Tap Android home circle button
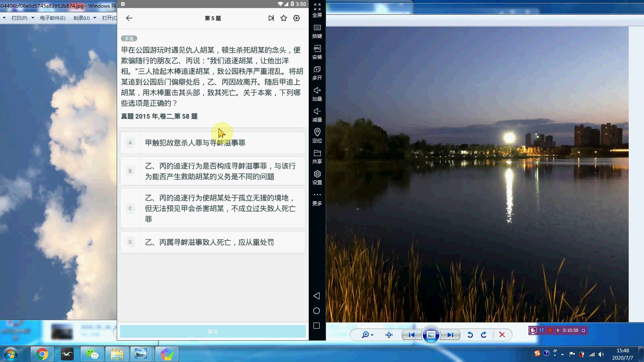 pyautogui.click(x=316, y=311)
